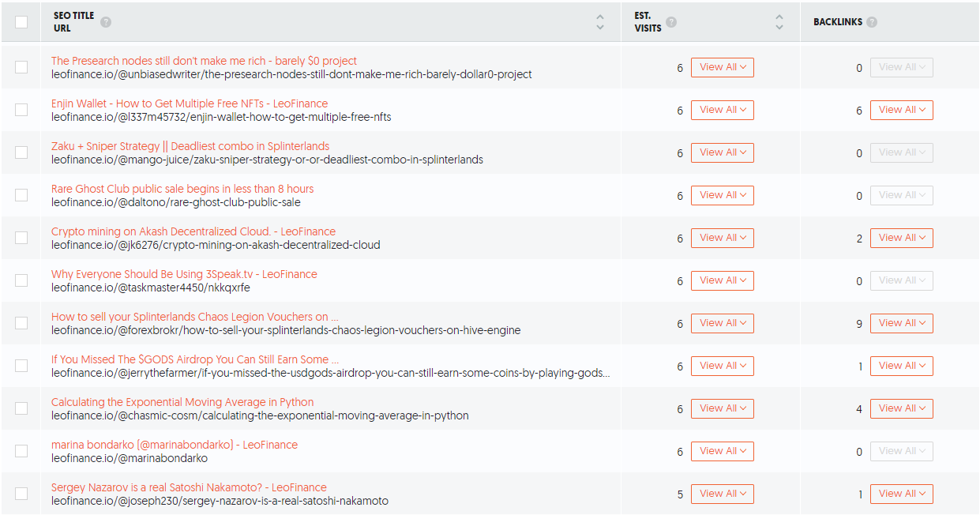This screenshot has width=980, height=515.
Task: Sort by SEO Title URL column arrows
Action: coord(600,22)
